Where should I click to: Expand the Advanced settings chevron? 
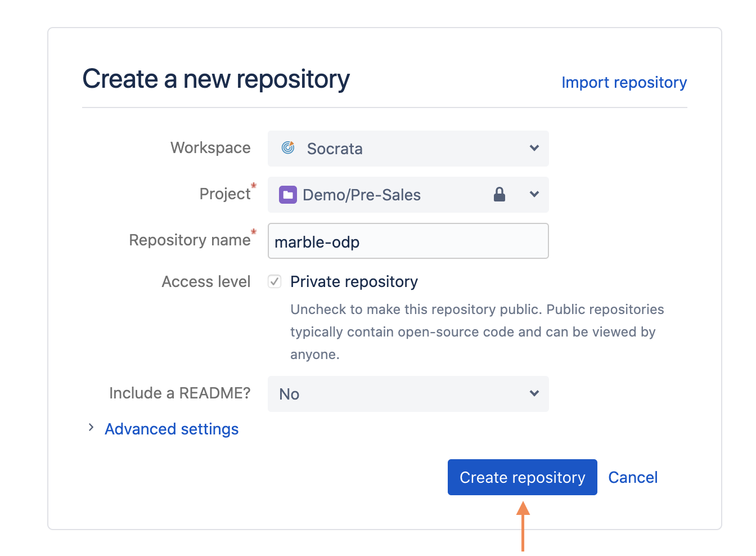pos(91,428)
